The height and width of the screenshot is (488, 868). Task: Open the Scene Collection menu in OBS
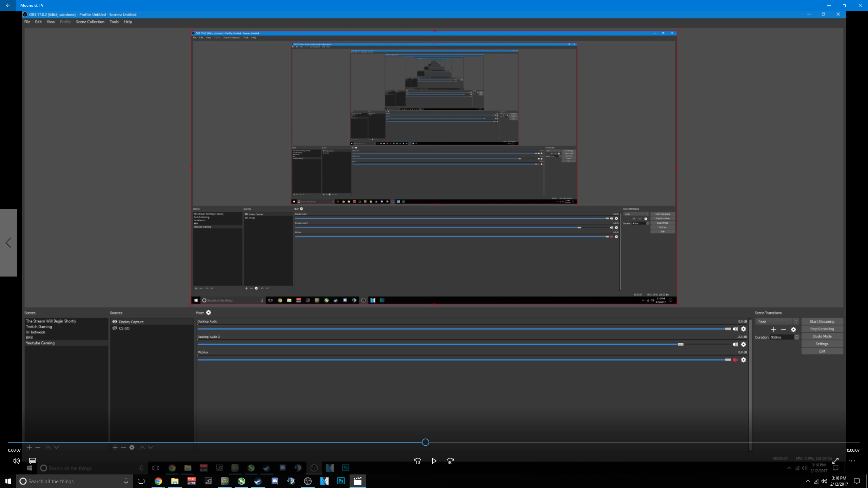(x=90, y=22)
